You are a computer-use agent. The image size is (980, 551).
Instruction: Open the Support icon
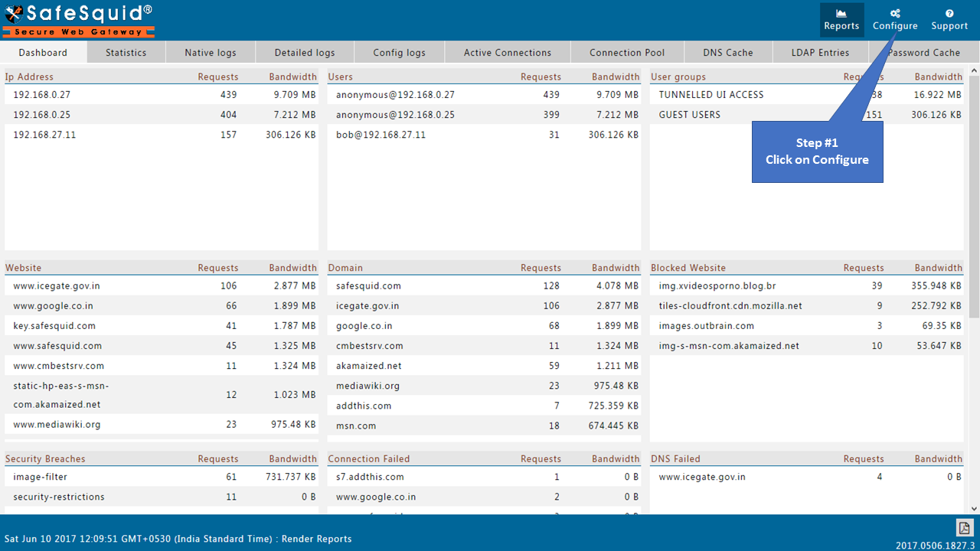click(949, 19)
